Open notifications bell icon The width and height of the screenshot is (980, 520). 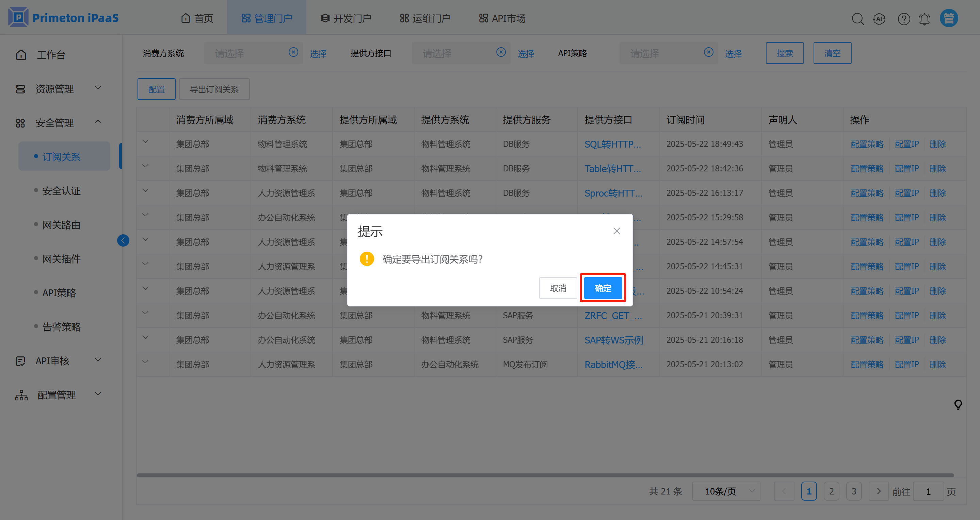click(x=925, y=19)
